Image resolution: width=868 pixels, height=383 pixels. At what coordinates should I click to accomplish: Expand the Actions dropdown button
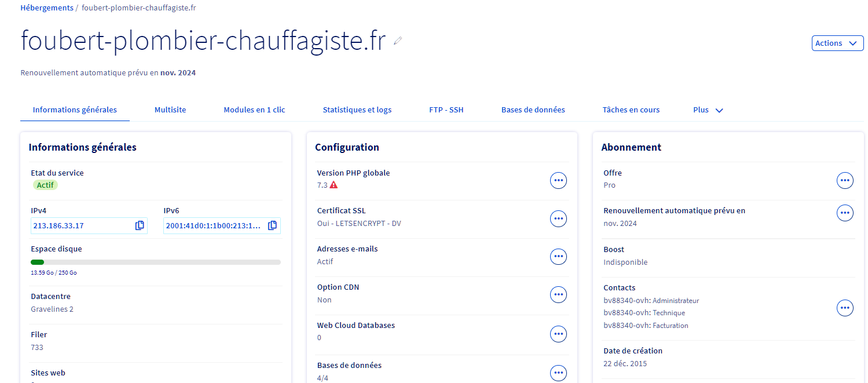837,43
